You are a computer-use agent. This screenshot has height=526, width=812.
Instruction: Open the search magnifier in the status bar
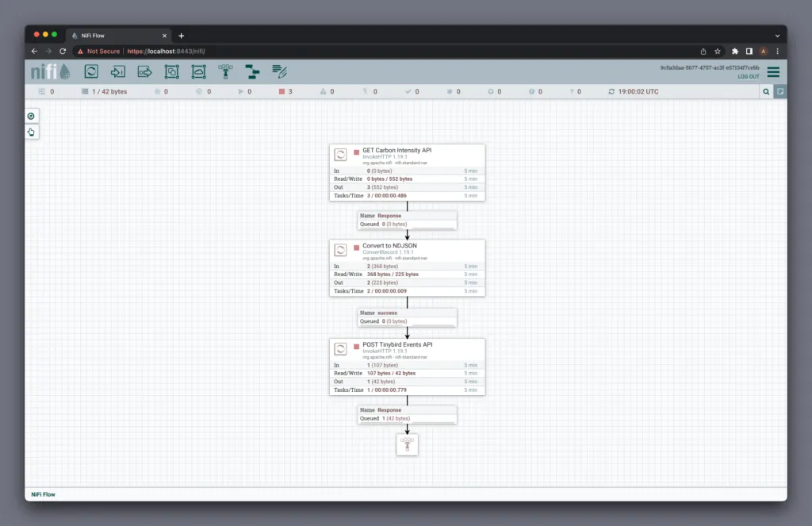[766, 92]
